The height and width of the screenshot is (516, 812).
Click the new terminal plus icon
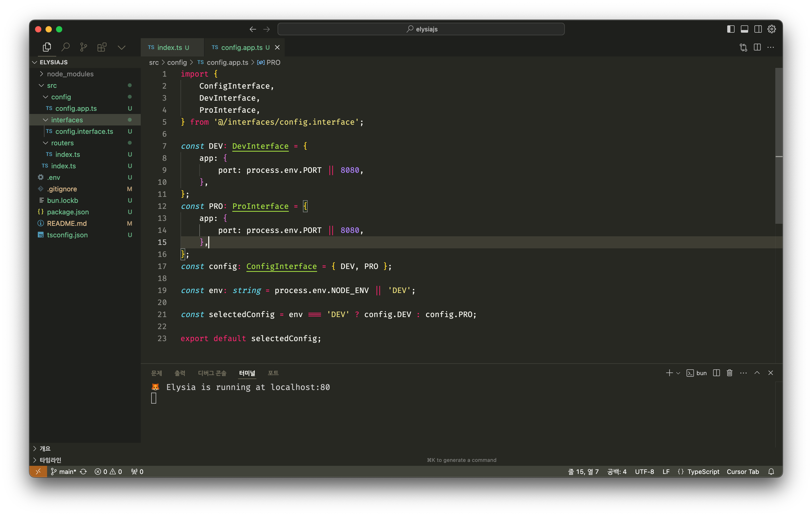[669, 373]
